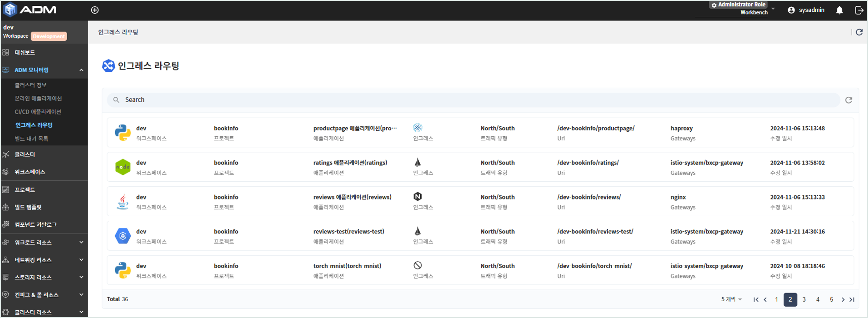Click the blue hexagon icon in reviews-test row
The image size is (868, 318).
click(123, 236)
